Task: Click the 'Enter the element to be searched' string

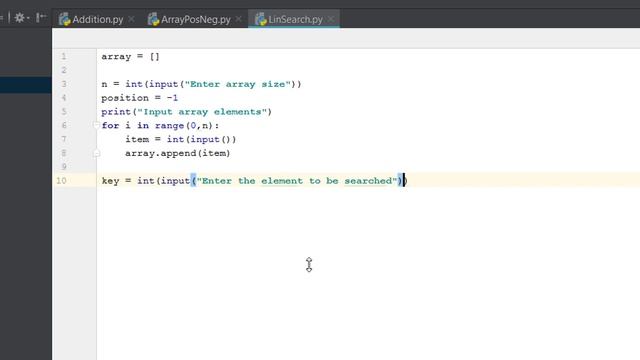Action: tap(297, 181)
